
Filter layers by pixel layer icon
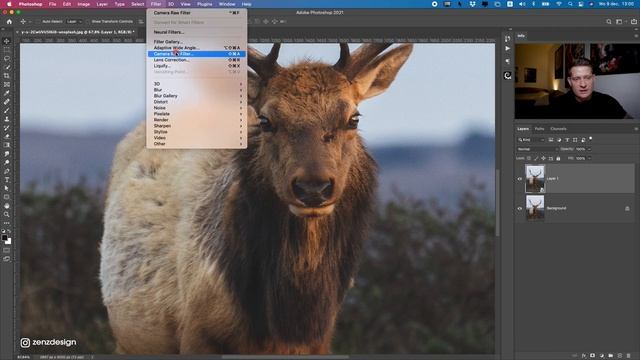pyautogui.click(x=551, y=140)
